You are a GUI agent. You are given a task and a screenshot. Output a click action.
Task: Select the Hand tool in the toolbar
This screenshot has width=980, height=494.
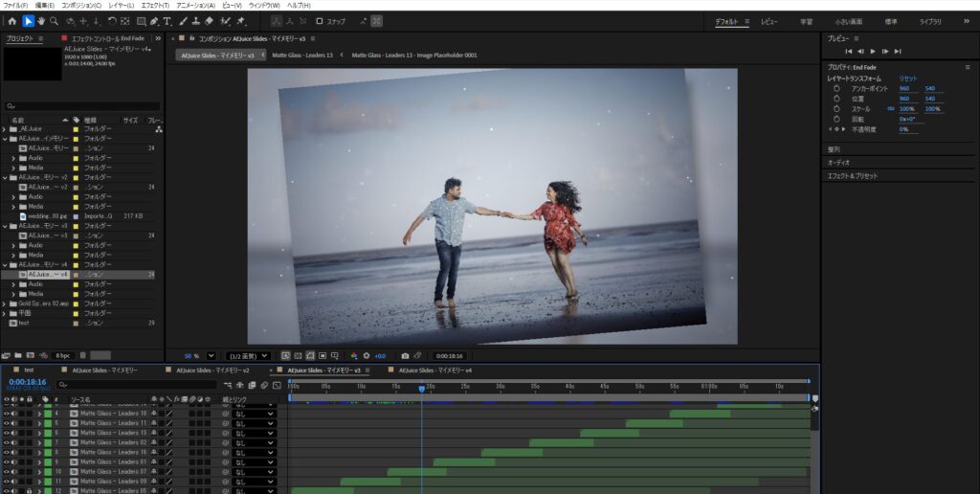[x=41, y=21]
